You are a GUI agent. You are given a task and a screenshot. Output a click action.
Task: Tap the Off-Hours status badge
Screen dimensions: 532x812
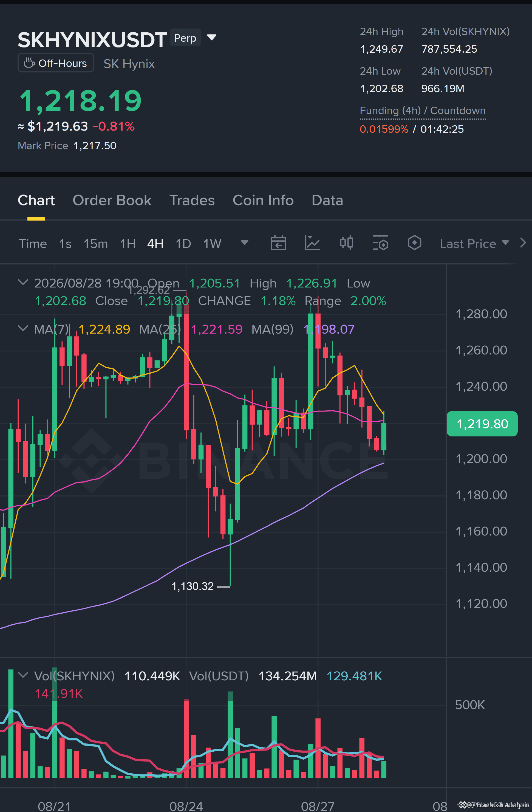[56, 63]
